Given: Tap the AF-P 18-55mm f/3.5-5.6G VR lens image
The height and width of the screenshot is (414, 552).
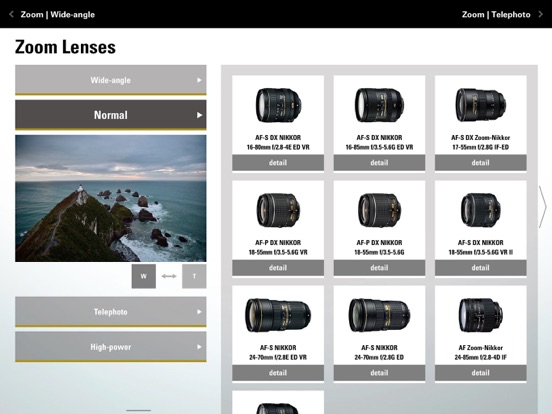Looking at the screenshot, I should (278, 210).
